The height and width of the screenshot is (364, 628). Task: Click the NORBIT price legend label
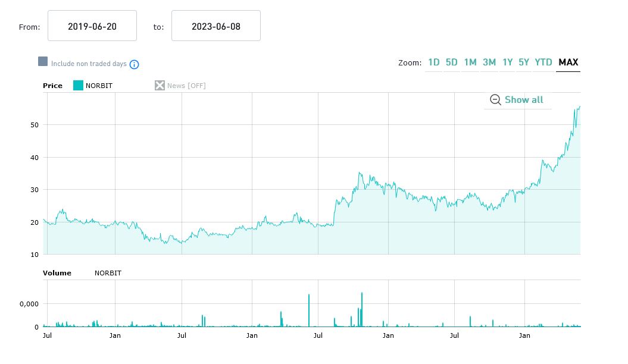pos(99,86)
